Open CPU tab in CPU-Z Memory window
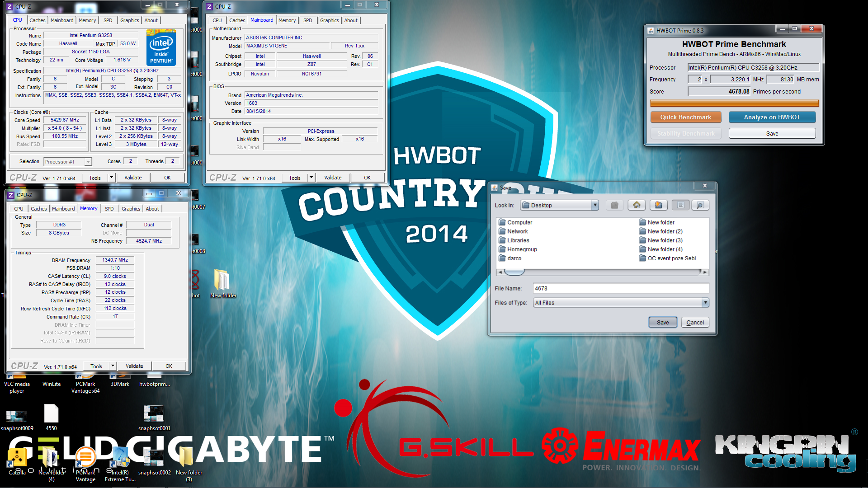The height and width of the screenshot is (488, 868). coord(19,209)
